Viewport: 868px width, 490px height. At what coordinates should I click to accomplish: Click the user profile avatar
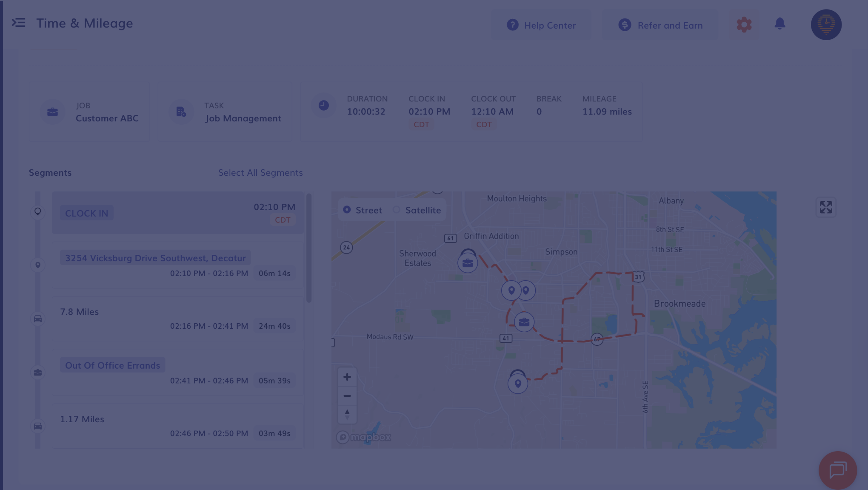tap(826, 25)
